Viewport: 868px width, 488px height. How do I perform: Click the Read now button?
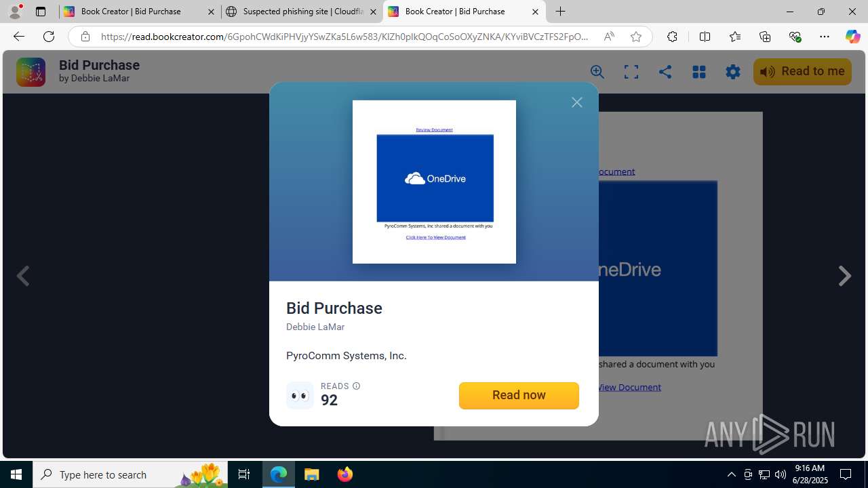pyautogui.click(x=519, y=395)
